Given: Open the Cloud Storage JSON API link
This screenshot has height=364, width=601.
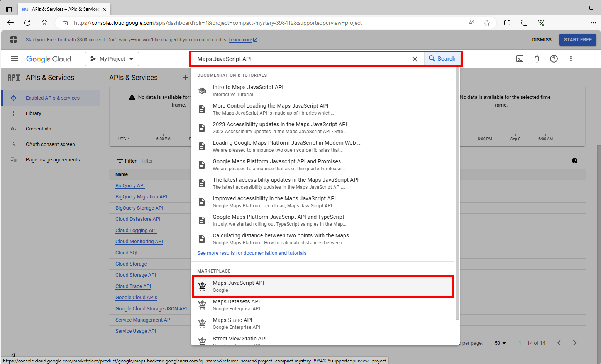Looking at the screenshot, I should click(x=151, y=309).
